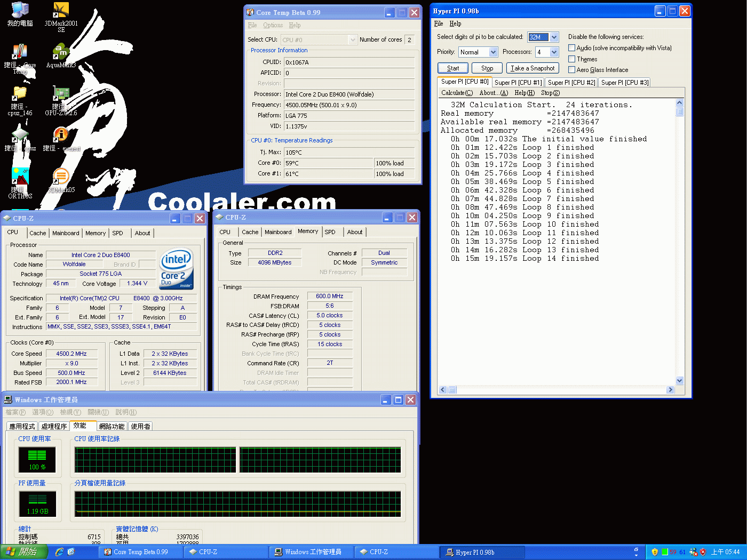Click the Hyper PI vertical scrollbar down arrow

[x=680, y=380]
